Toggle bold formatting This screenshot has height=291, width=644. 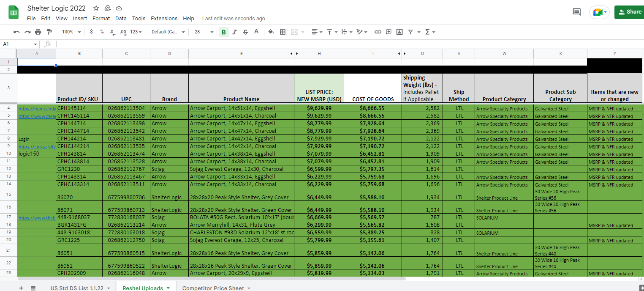[223, 32]
